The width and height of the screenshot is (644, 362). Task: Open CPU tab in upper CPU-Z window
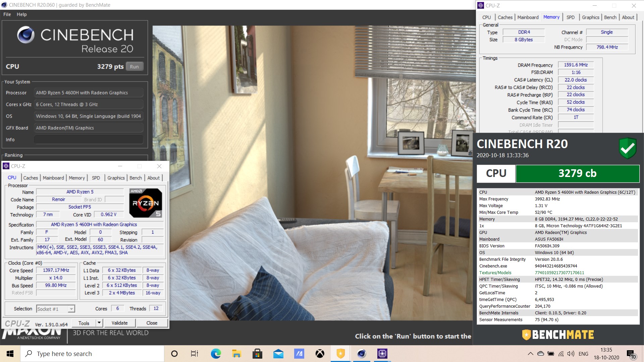(486, 17)
